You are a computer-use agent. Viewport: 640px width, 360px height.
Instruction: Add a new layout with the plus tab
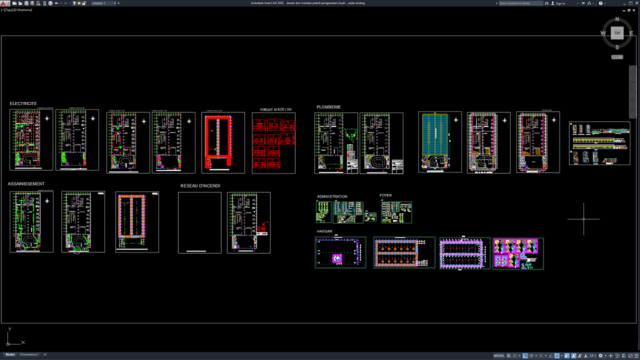point(44,355)
